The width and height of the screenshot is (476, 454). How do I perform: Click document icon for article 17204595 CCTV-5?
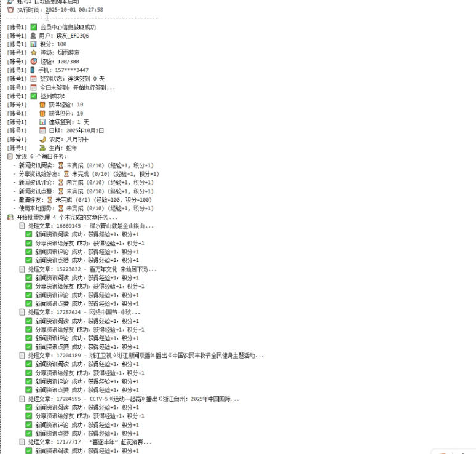pos(22,399)
